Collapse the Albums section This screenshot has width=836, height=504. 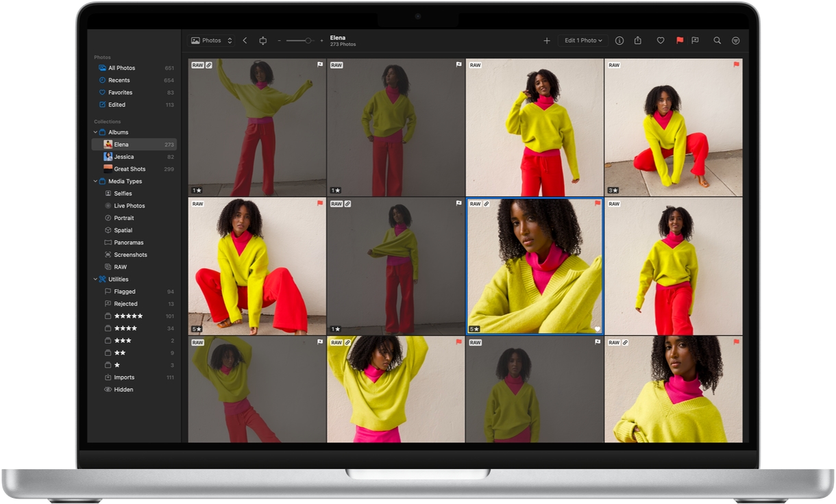point(95,132)
